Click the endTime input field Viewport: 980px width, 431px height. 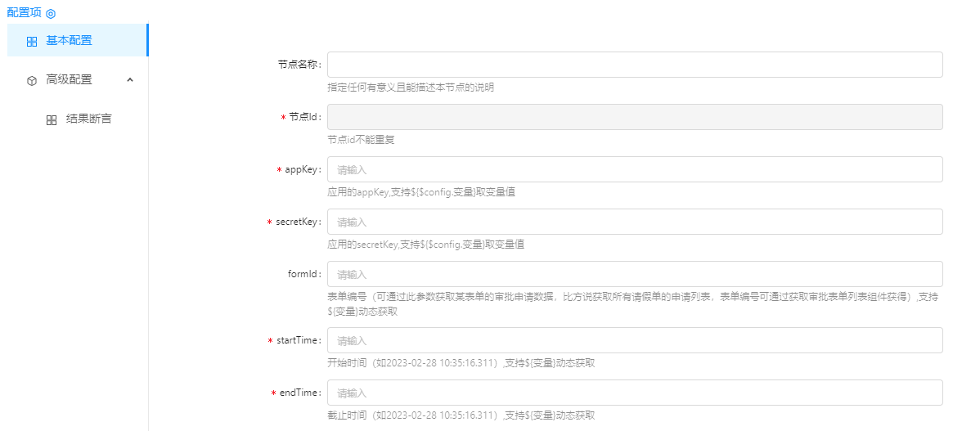pyautogui.click(x=635, y=393)
